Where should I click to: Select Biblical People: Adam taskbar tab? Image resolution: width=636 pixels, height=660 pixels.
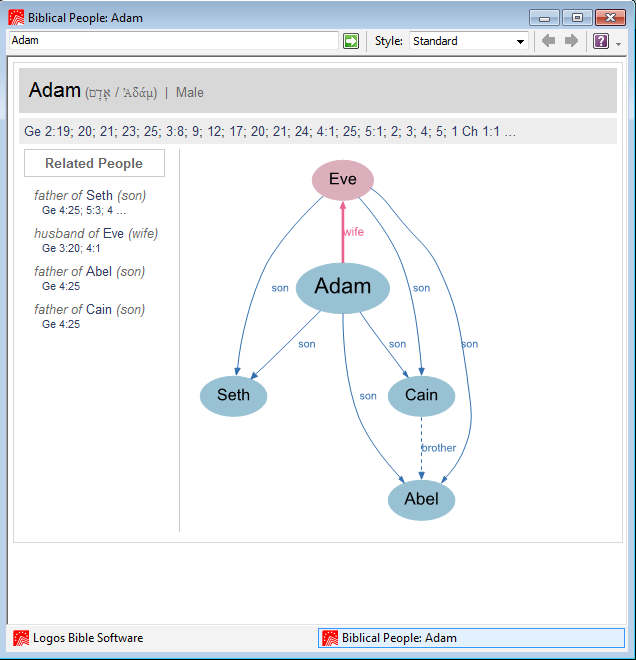pyautogui.click(x=471, y=638)
